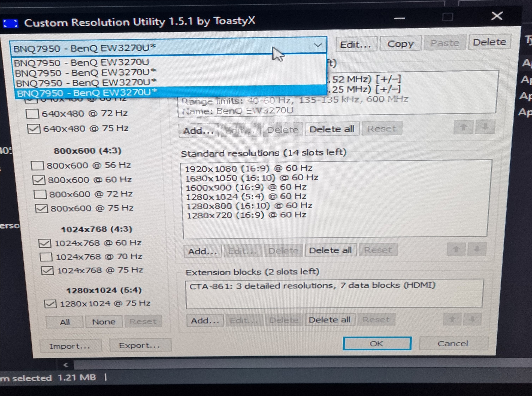Click the left arrow on horizontal scrollbar
Viewport: 532px width, 396px height.
pos(65,365)
